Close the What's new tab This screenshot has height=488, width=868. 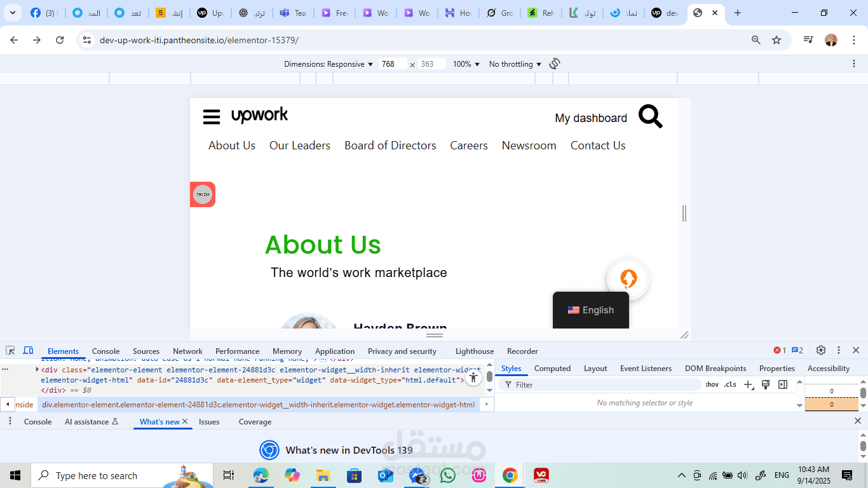tap(185, 421)
